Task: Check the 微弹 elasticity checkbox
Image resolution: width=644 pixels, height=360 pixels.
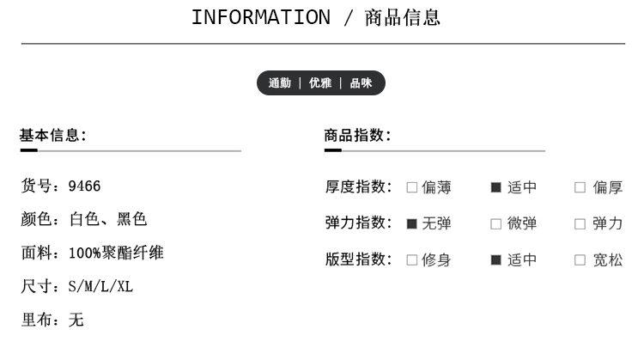Action: point(495,223)
